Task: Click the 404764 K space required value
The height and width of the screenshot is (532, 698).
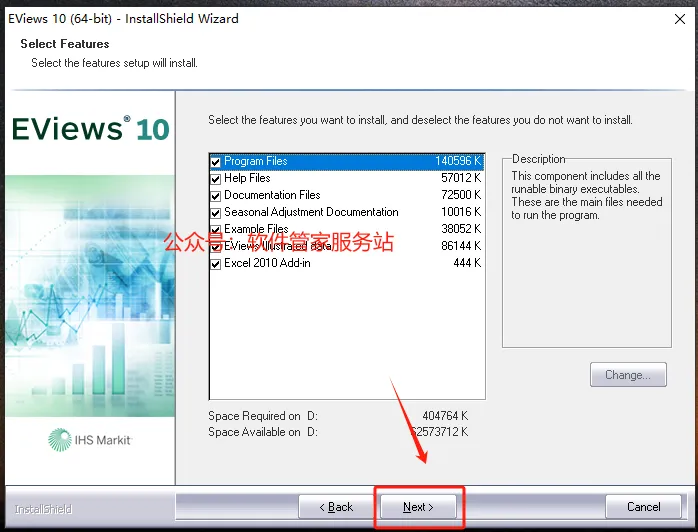Action: (x=445, y=416)
